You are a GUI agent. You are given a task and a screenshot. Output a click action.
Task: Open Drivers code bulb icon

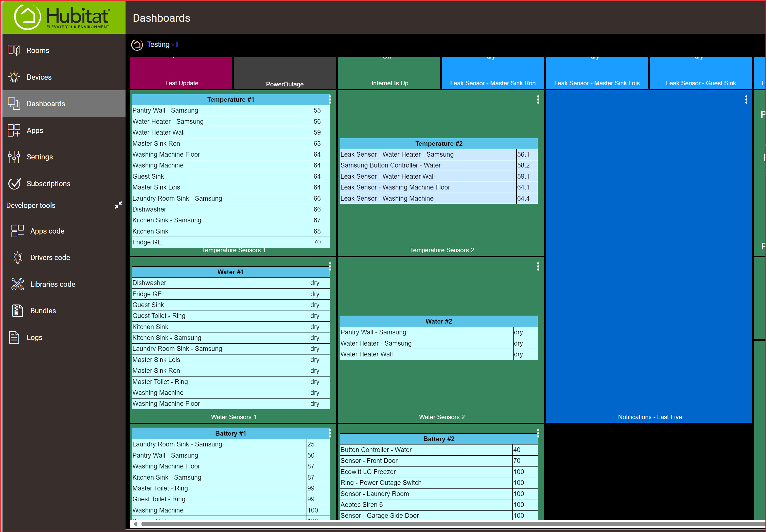17,257
